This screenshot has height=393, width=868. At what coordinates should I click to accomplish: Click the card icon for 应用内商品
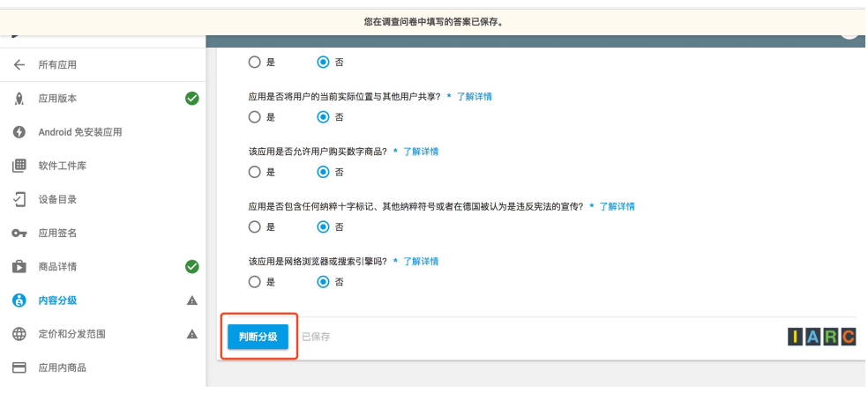click(19, 367)
